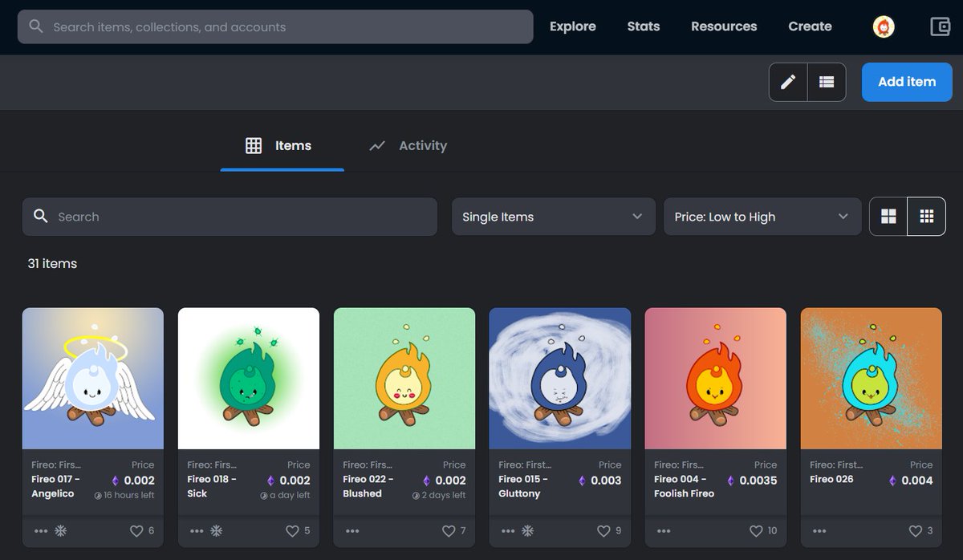The image size is (963, 560).
Task: Open three-dot menu on Foolish Fireo card
Action: click(x=664, y=531)
